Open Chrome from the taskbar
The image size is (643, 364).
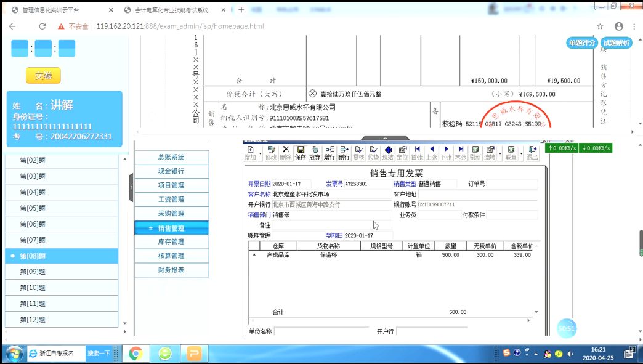135,354
